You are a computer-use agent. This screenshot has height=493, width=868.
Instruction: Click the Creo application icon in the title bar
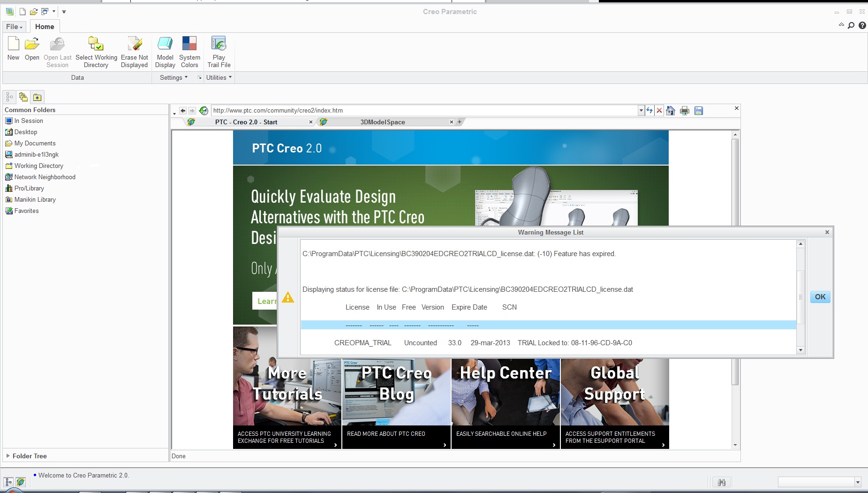click(x=9, y=11)
